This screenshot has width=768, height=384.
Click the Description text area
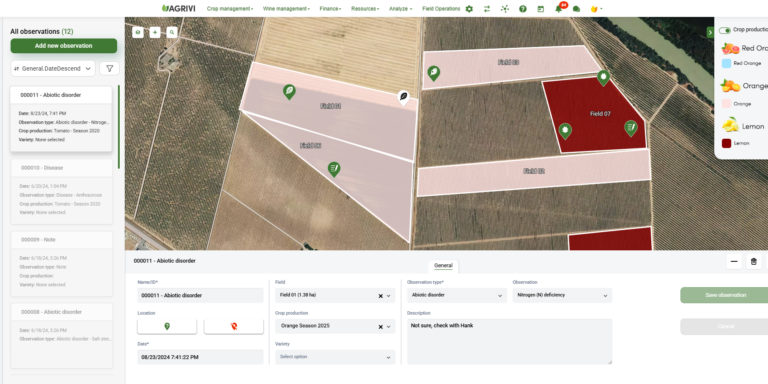click(509, 341)
